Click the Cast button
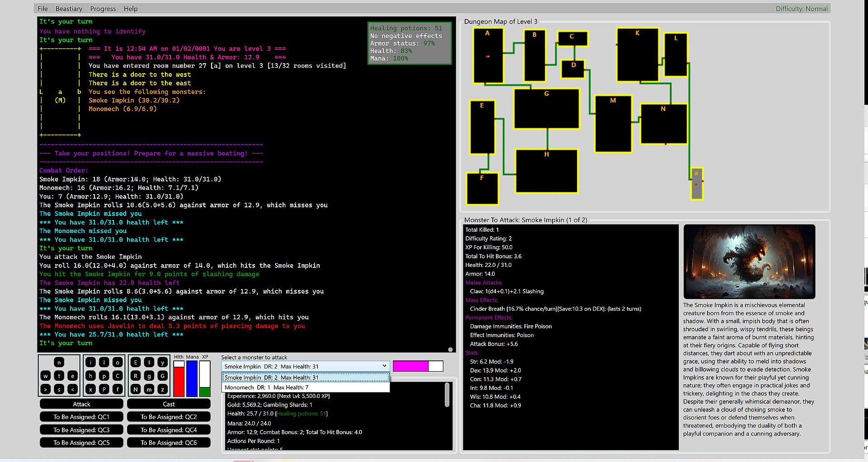This screenshot has width=868, height=462. coord(169,404)
